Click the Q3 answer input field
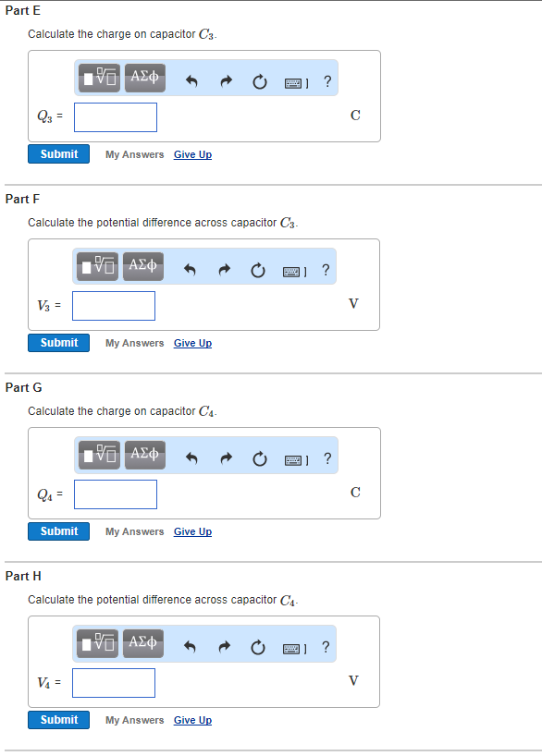This screenshot has width=542, height=756. click(116, 117)
